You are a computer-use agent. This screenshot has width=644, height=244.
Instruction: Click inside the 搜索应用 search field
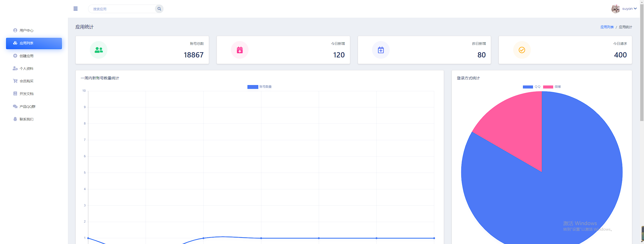pos(122,9)
